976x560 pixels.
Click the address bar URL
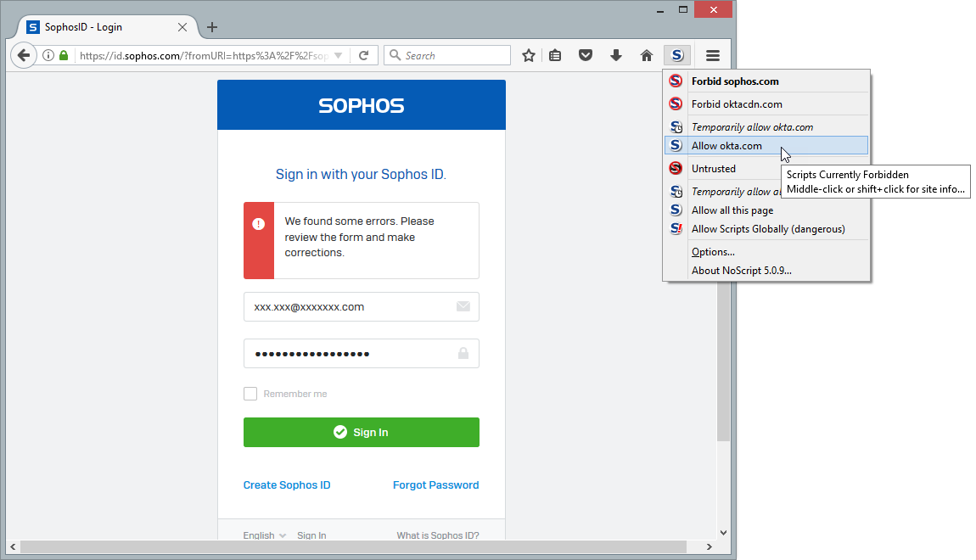(205, 55)
